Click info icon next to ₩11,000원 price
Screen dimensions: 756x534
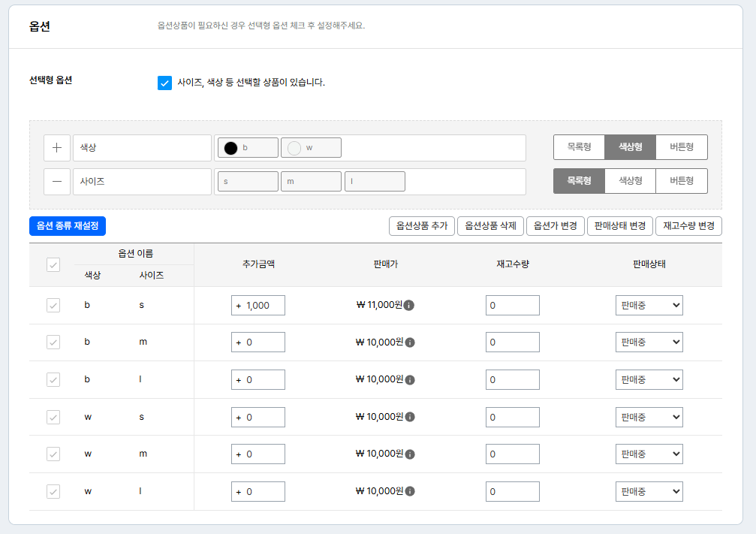410,306
